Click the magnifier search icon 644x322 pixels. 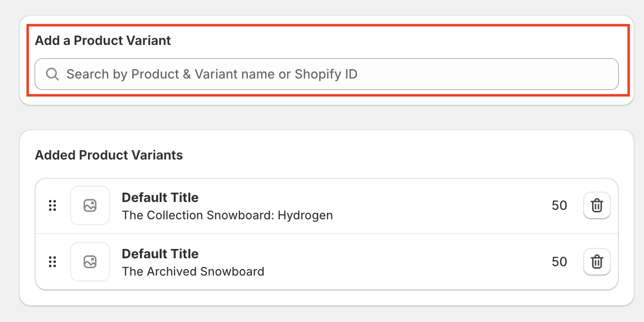tap(52, 74)
